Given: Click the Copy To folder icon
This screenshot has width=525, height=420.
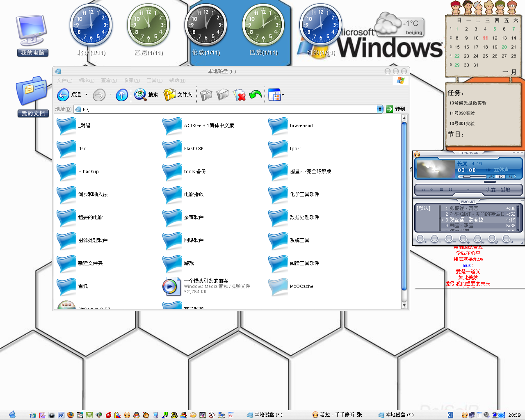Looking at the screenshot, I should 222,95.
